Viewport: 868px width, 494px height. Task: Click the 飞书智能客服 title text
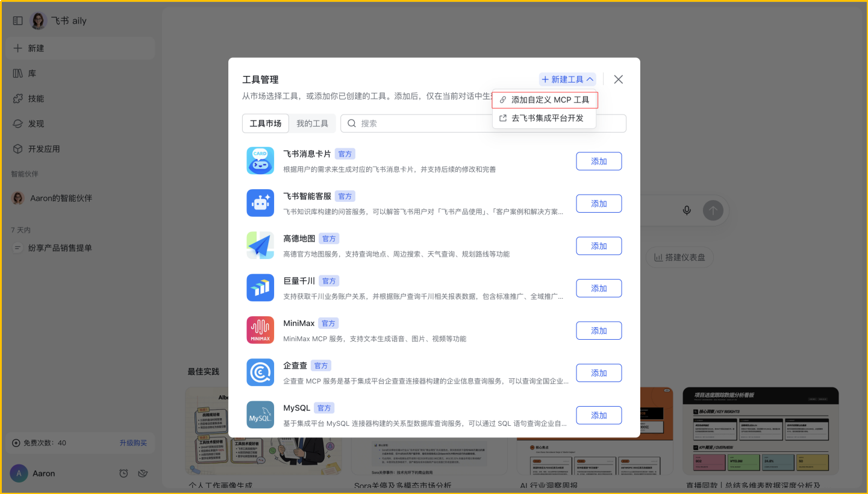click(307, 196)
